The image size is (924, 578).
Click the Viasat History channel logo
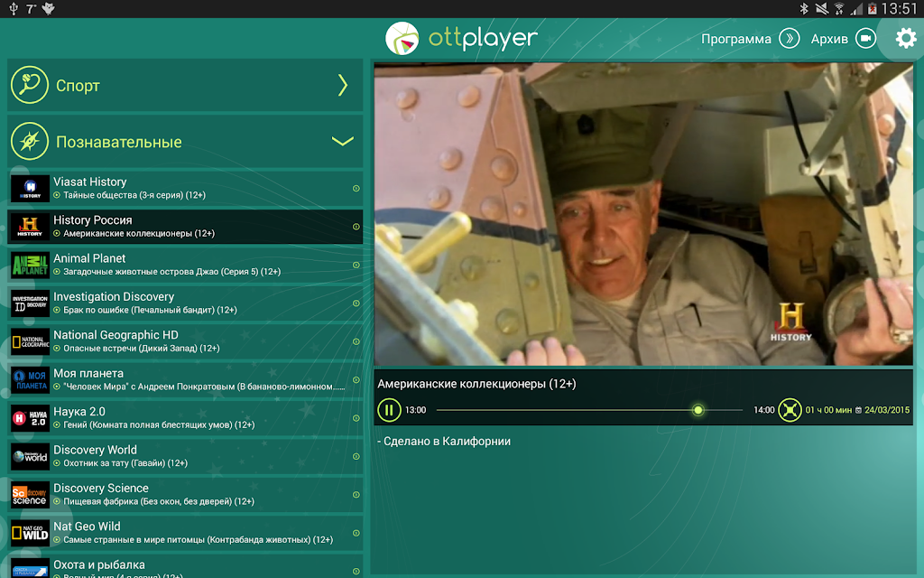tap(30, 188)
